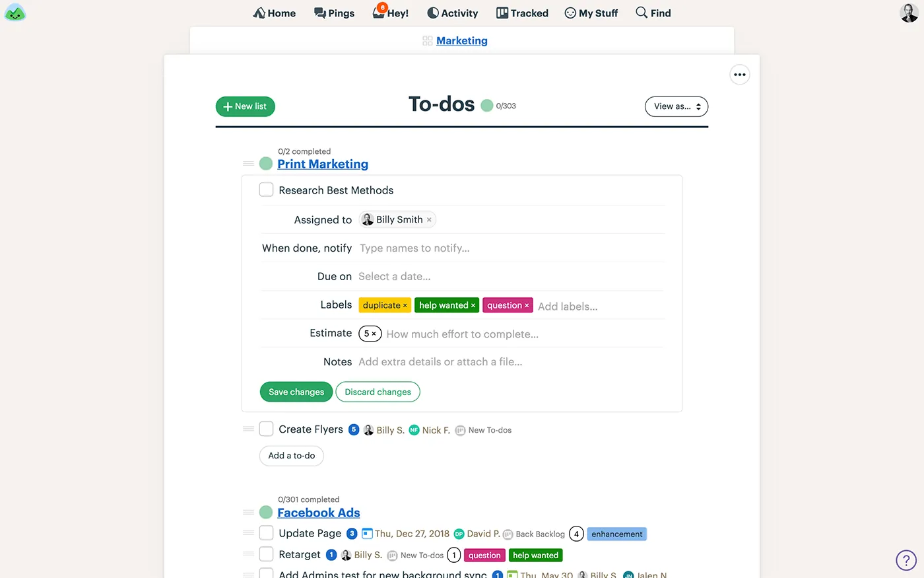Open the View as... dropdown
This screenshot has height=578, width=924.
(x=676, y=106)
